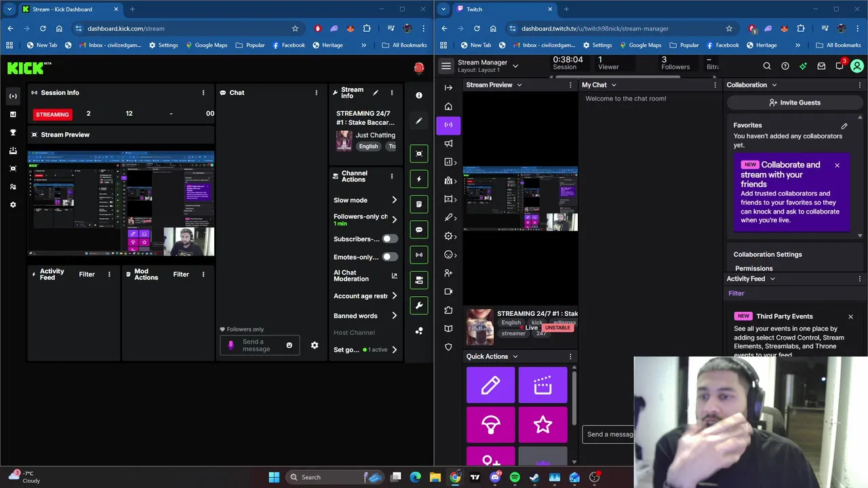Open File Explorer from taskbar
Screen dimensions: 868x488
[435, 477]
